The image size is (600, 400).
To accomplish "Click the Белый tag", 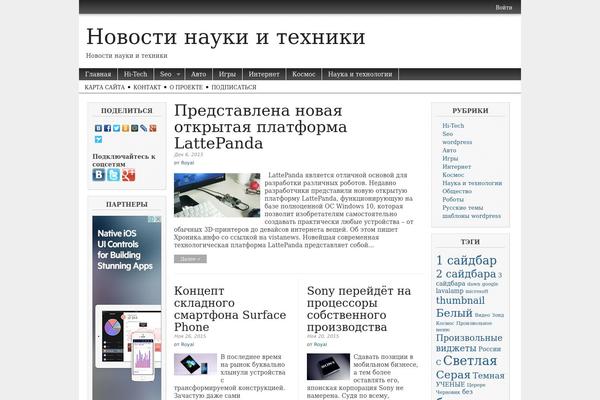I will coord(454,313).
